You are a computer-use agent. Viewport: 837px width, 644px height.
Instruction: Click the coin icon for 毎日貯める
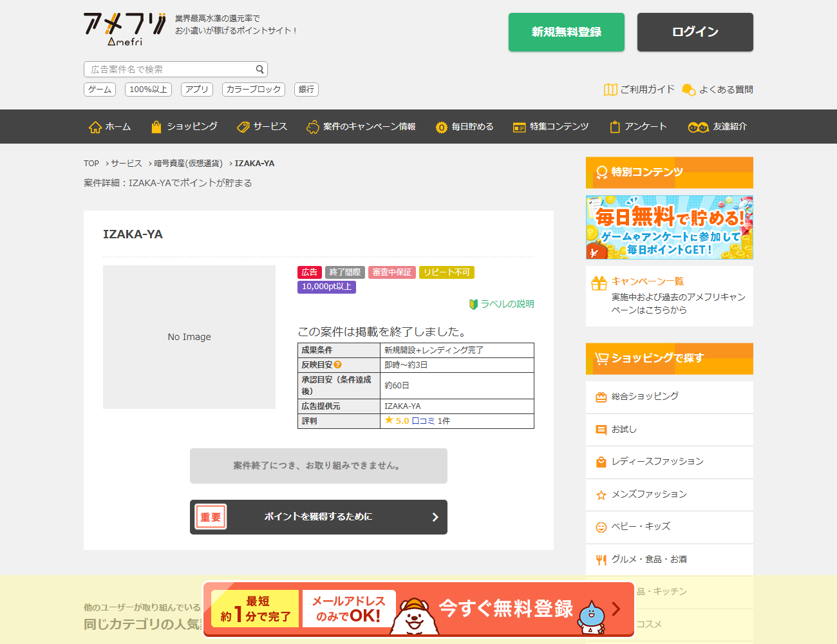click(441, 128)
